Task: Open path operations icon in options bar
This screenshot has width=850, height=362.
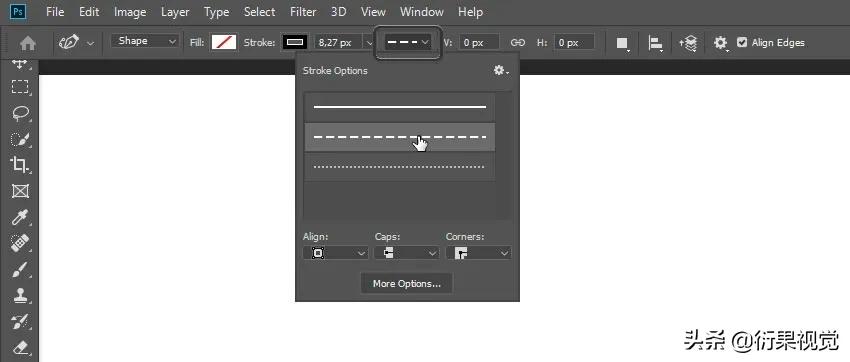Action: (623, 43)
